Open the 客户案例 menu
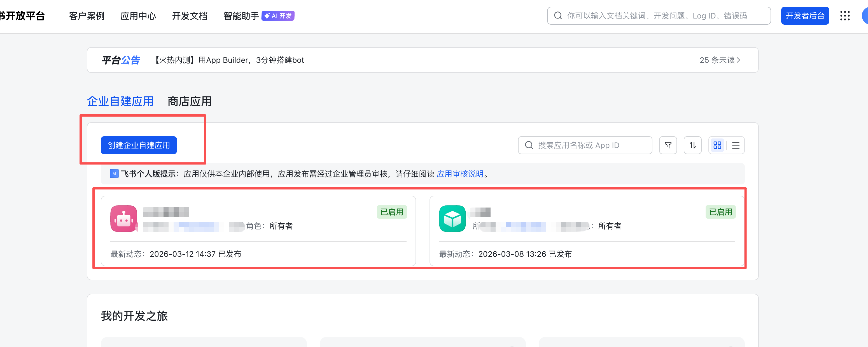 [87, 16]
